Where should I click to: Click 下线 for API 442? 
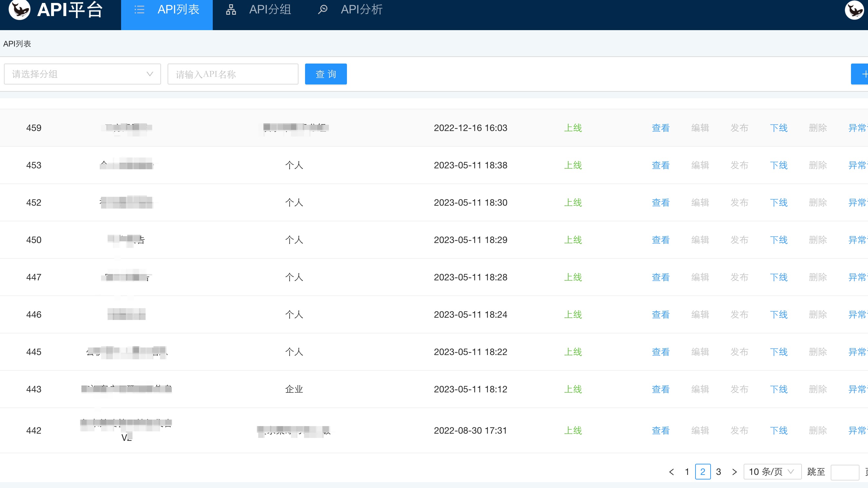[x=779, y=430]
